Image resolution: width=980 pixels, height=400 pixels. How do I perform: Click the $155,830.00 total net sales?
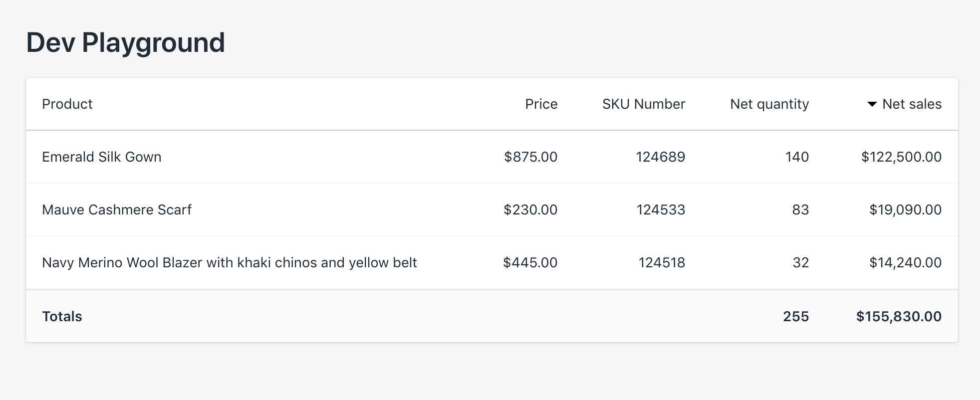tap(899, 317)
